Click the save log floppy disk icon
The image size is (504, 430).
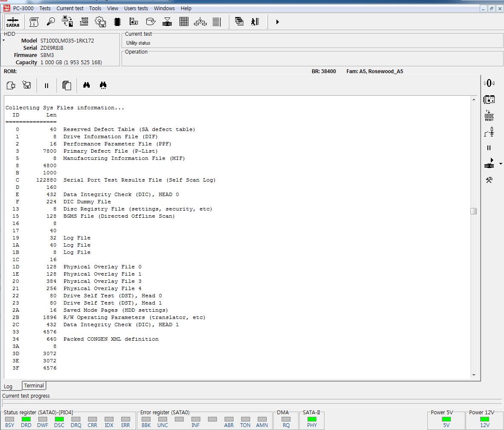(27, 85)
